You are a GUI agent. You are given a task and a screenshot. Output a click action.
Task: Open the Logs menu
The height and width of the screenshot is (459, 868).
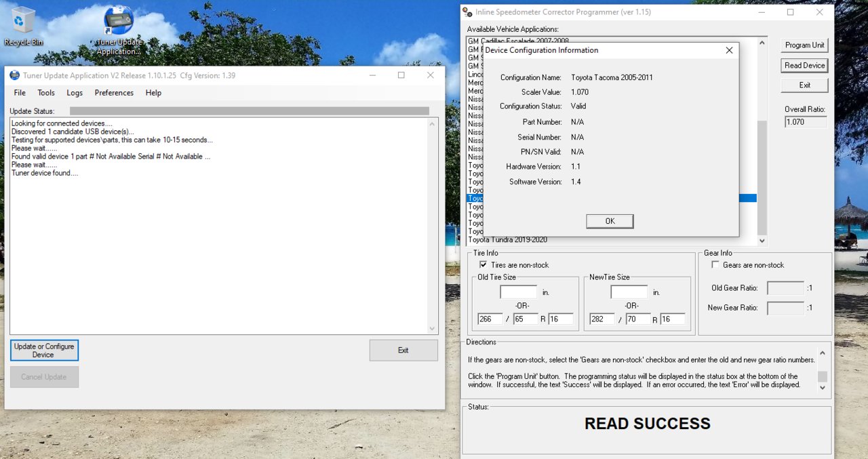[x=75, y=93]
